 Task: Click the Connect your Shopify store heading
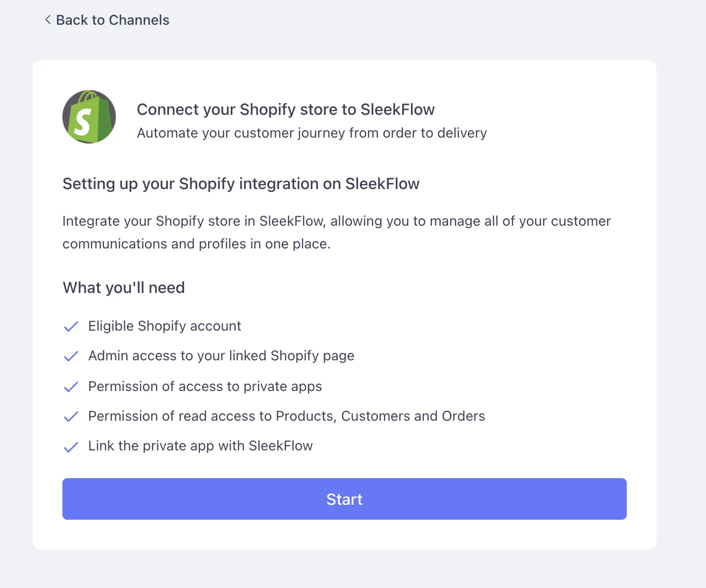tap(286, 109)
